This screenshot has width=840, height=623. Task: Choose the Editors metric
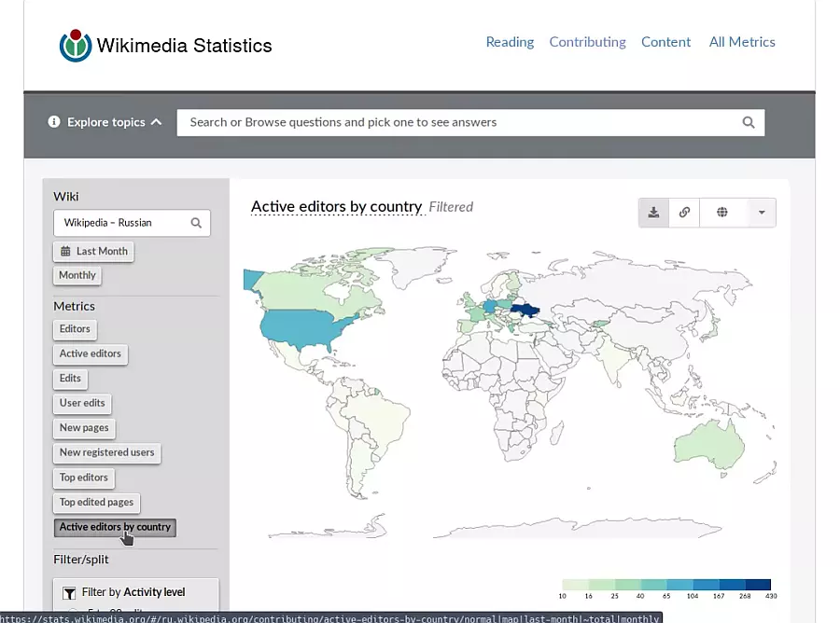pos(75,328)
